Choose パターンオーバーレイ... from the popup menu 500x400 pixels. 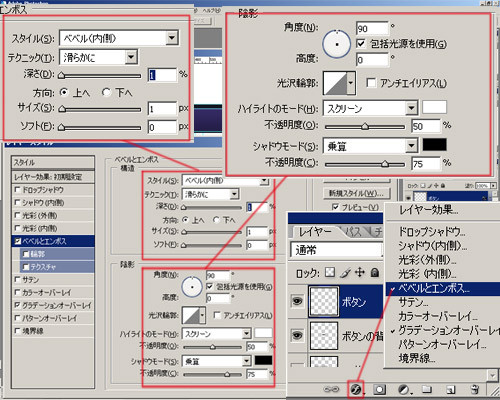(x=442, y=344)
